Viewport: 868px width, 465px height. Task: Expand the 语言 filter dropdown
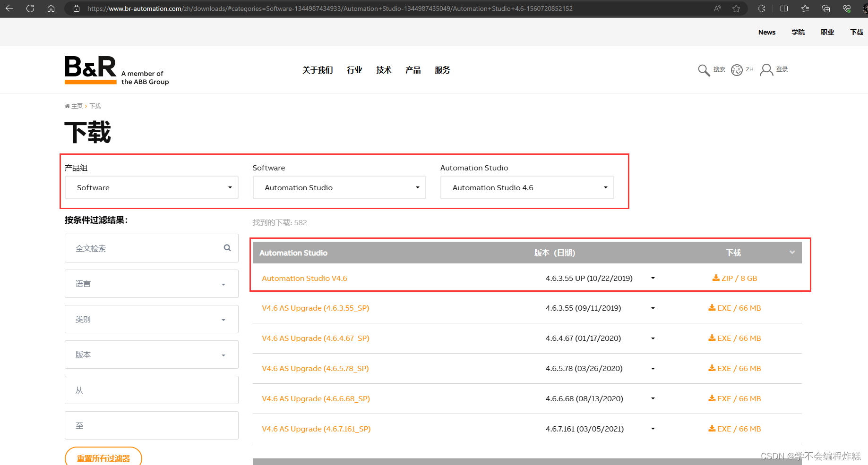tap(152, 284)
